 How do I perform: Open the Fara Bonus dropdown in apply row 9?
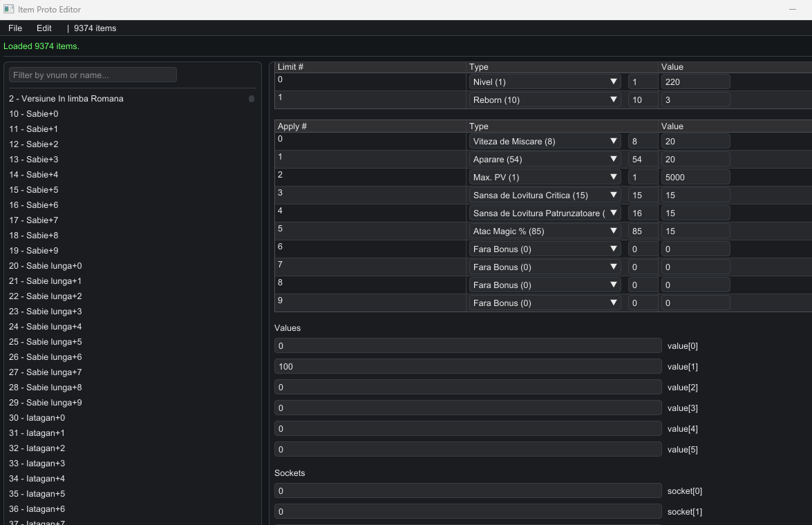click(545, 303)
